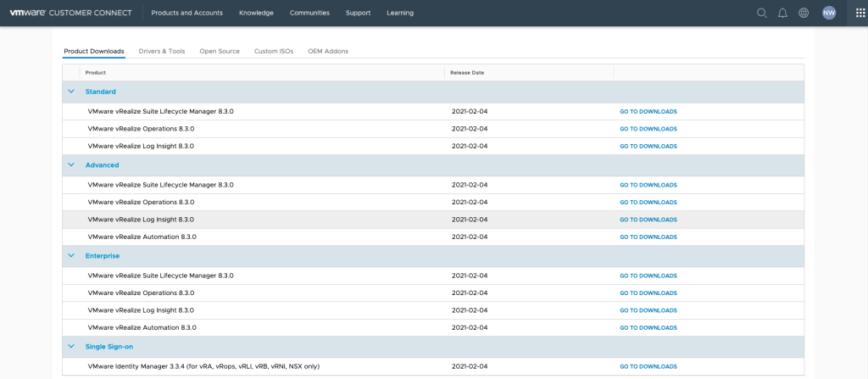The width and height of the screenshot is (868, 379).
Task: Click the Release Date column header
Action: tap(467, 73)
